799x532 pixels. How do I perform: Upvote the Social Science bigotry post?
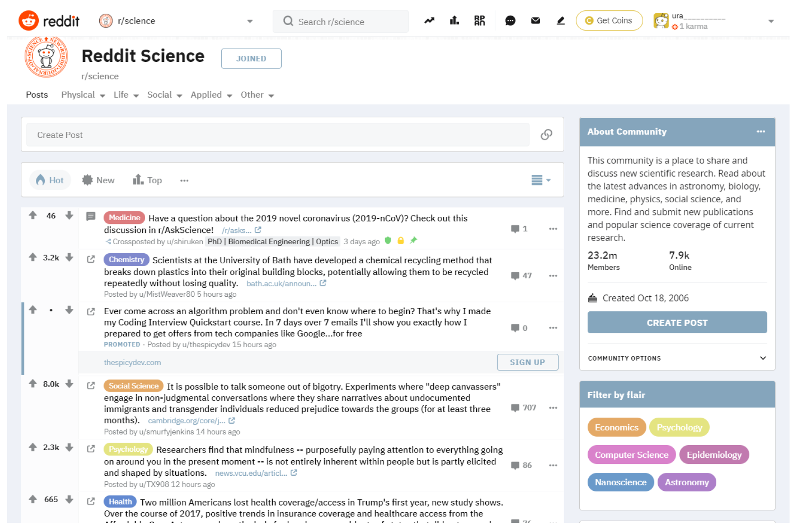[x=33, y=384]
